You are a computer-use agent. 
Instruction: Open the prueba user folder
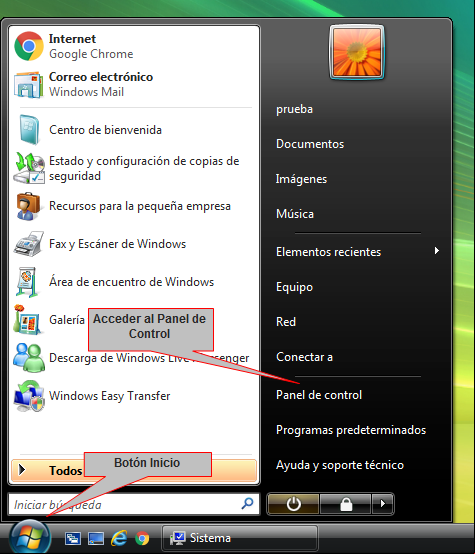tap(294, 109)
